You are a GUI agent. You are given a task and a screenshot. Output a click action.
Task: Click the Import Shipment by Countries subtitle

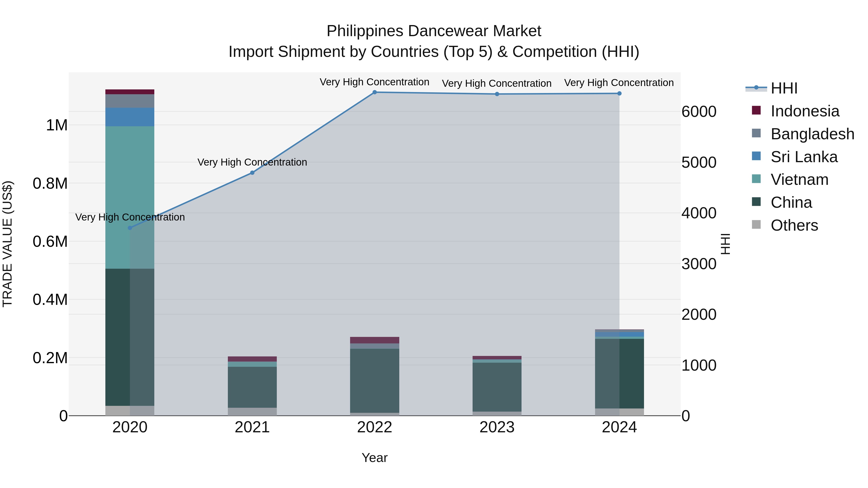point(434,52)
